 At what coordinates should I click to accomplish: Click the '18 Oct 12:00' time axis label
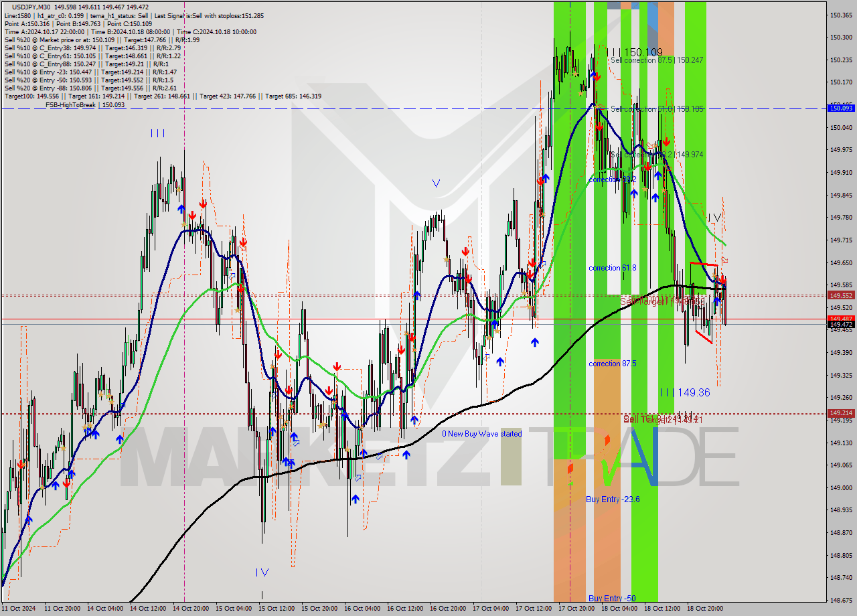click(x=661, y=609)
